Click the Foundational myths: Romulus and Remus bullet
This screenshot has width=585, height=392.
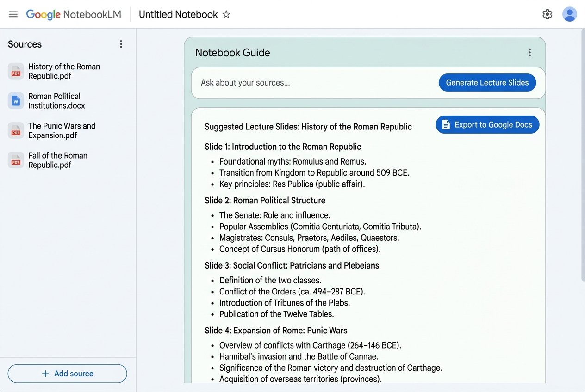292,161
